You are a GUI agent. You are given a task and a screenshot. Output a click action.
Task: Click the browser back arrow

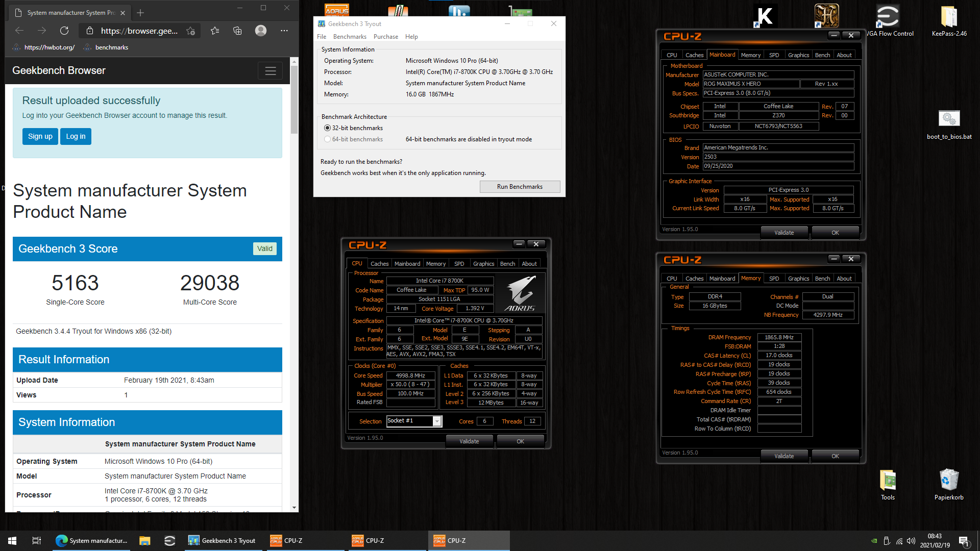click(x=19, y=31)
